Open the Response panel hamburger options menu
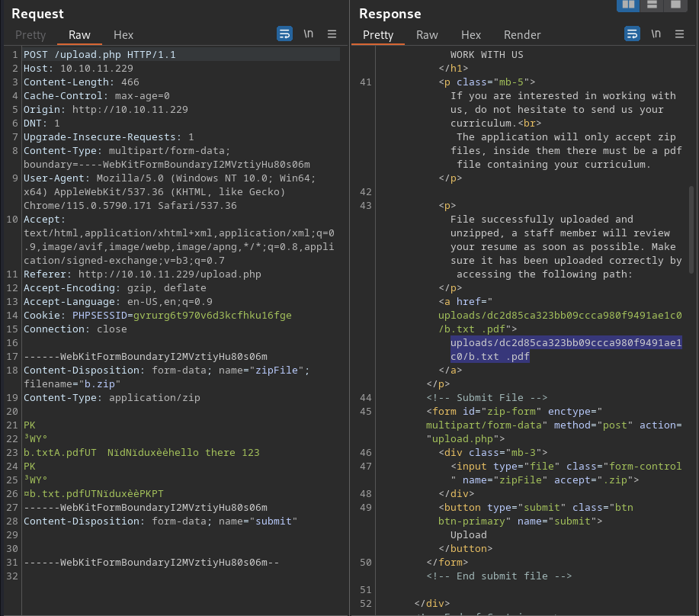Screen dimensions: 699x616 (679, 34)
